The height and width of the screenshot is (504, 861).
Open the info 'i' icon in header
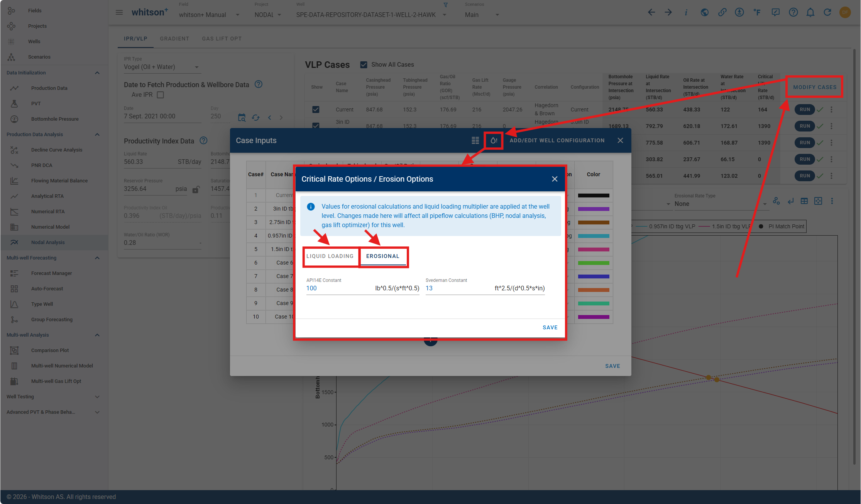click(686, 12)
